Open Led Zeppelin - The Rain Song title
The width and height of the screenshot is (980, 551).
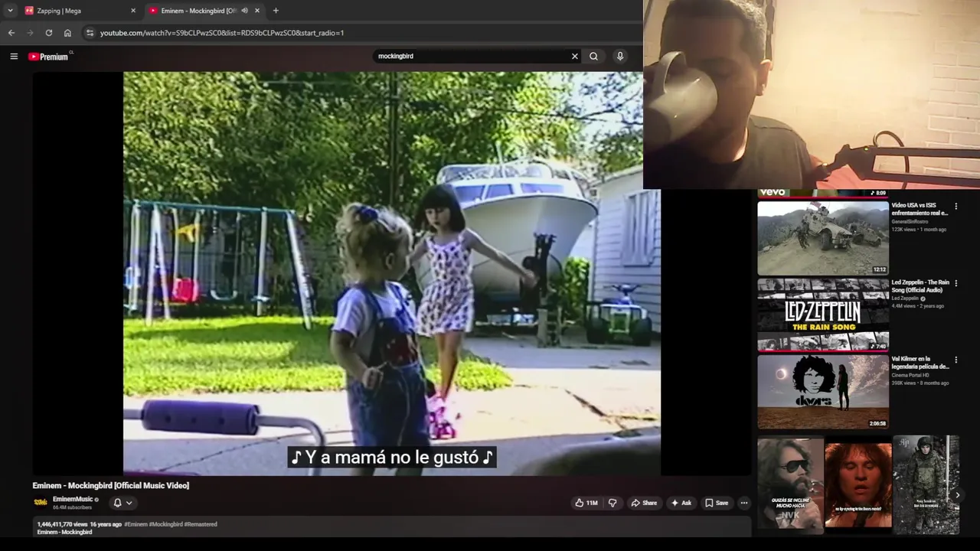tap(920, 286)
